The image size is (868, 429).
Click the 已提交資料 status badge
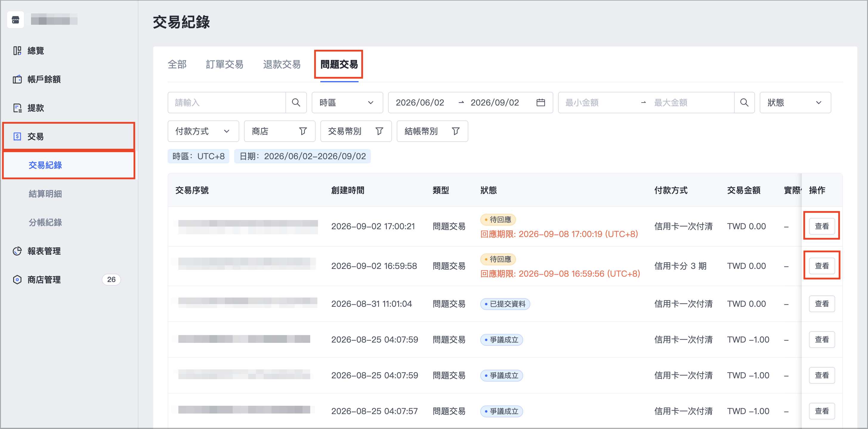[x=505, y=304]
